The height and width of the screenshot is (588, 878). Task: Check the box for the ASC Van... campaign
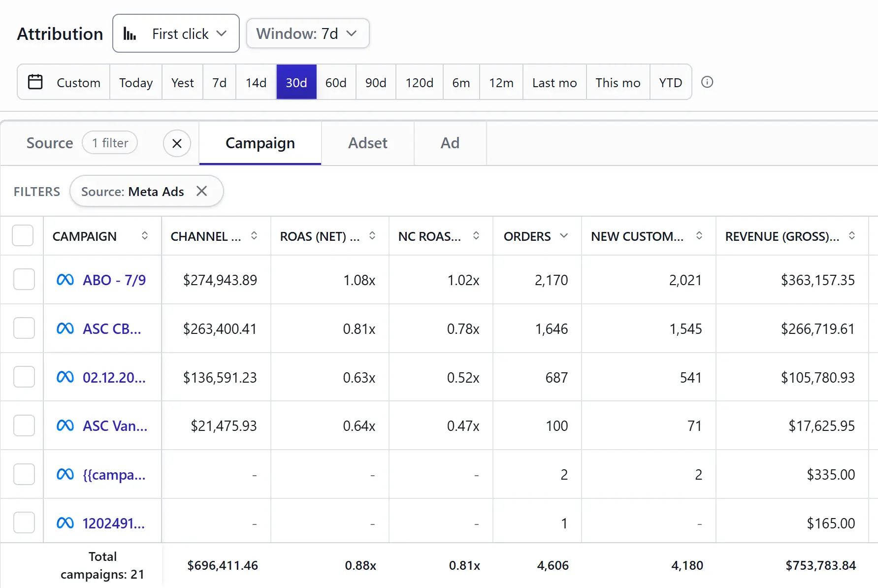click(24, 425)
